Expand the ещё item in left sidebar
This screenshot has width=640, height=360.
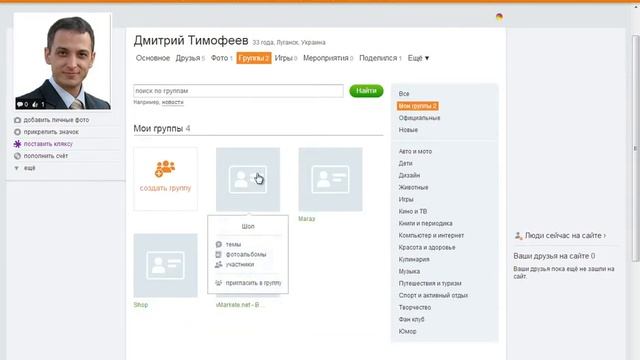[x=29, y=168]
